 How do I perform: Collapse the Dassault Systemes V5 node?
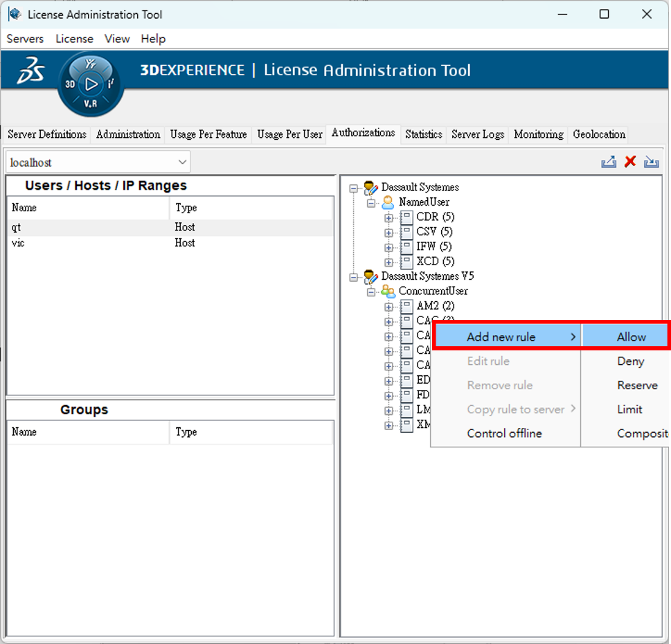(x=353, y=277)
